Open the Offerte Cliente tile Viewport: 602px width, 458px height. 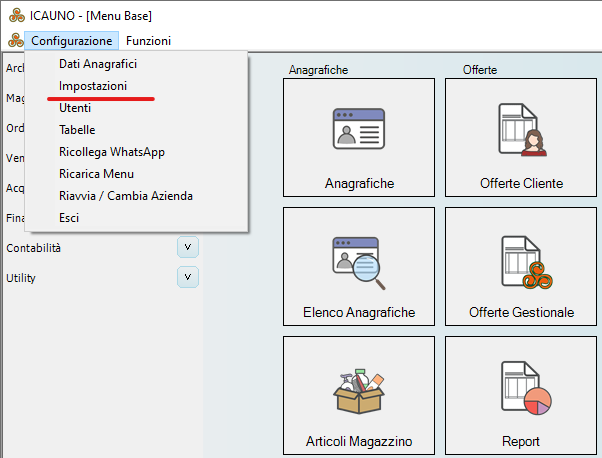coord(521,130)
